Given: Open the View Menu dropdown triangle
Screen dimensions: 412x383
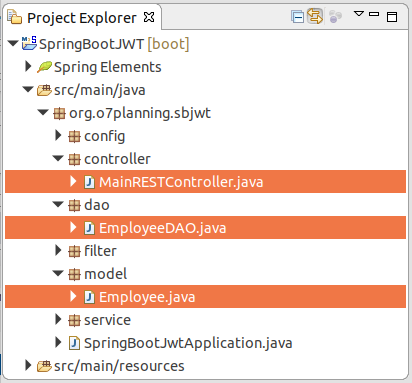Looking at the screenshot, I should [359, 14].
